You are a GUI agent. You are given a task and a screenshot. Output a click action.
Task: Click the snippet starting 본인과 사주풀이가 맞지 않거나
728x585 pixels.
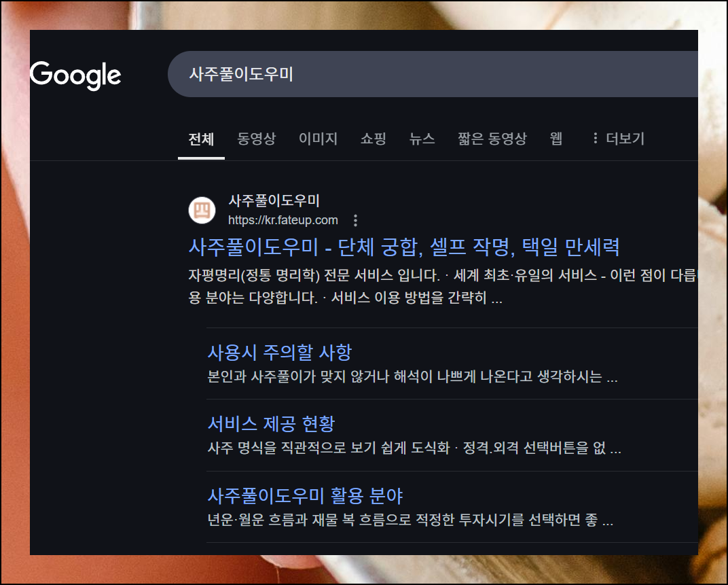click(412, 376)
